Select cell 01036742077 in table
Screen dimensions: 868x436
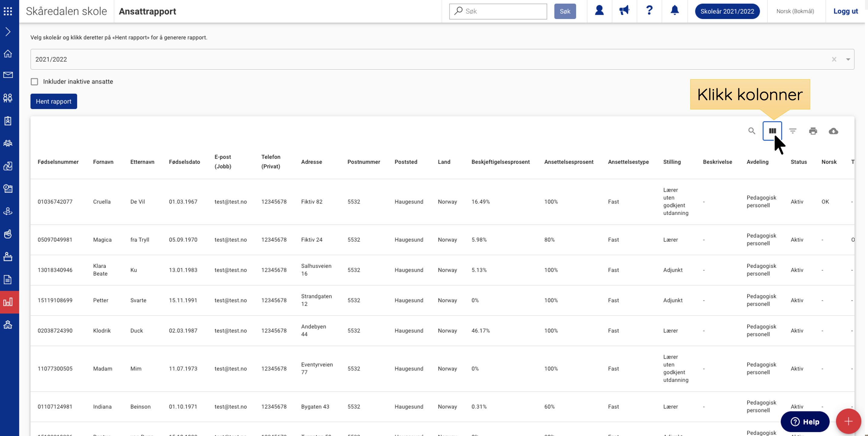point(55,201)
